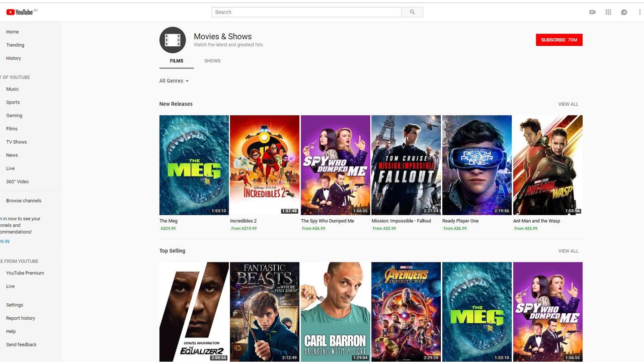The height and width of the screenshot is (362, 644).
Task: Click Browse channels in sidebar
Action: pyautogui.click(x=24, y=201)
